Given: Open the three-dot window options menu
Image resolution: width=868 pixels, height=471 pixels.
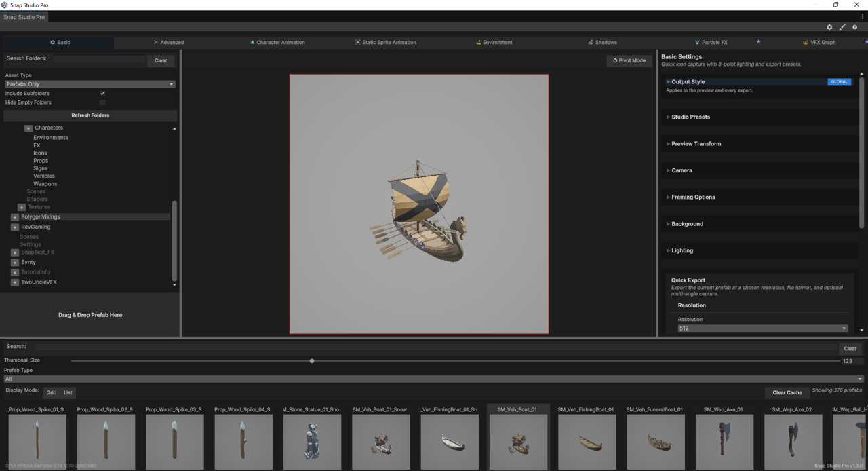Looking at the screenshot, I should (863, 16).
